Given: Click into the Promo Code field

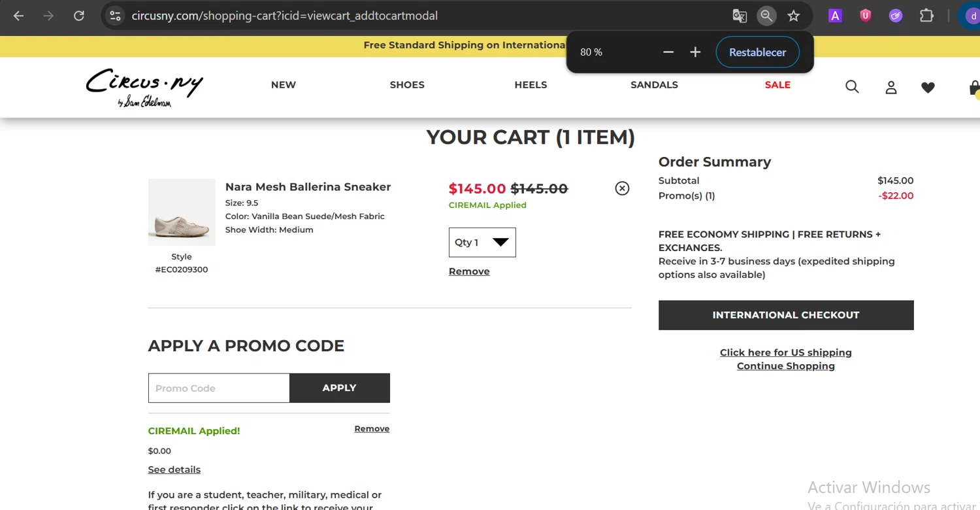Looking at the screenshot, I should [219, 388].
